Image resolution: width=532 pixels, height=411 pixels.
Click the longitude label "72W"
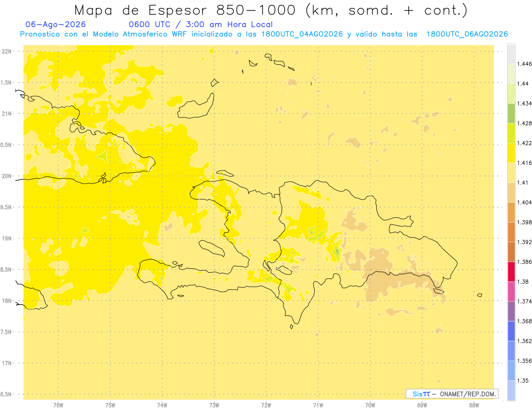pyautogui.click(x=266, y=405)
